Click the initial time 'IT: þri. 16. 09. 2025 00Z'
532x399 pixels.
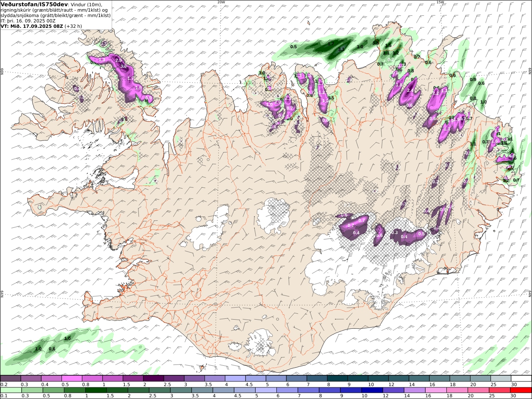(28, 20)
